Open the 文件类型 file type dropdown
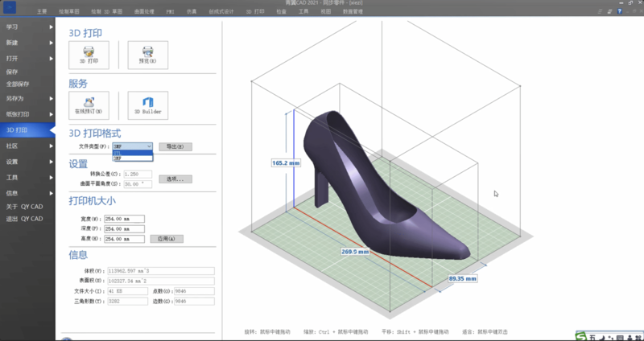 [133, 146]
